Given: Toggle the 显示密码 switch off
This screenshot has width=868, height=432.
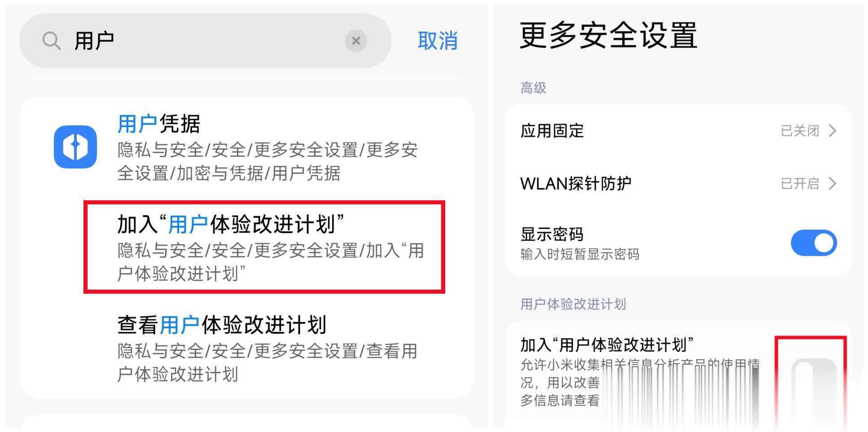Looking at the screenshot, I should (x=814, y=243).
